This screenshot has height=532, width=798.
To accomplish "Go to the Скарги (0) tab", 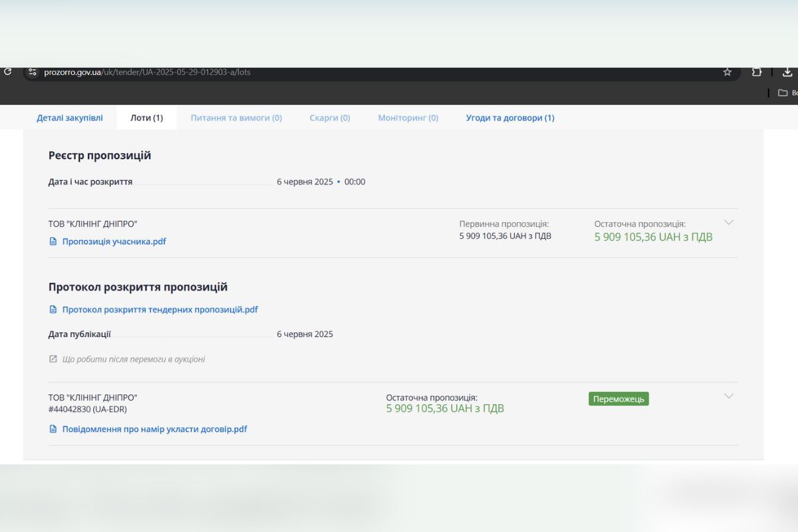I will coord(330,118).
